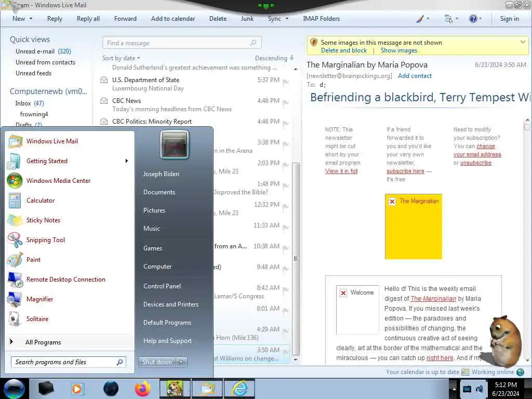Open Devices and Printers
Viewport: 532px width, 399px height.
point(170,304)
